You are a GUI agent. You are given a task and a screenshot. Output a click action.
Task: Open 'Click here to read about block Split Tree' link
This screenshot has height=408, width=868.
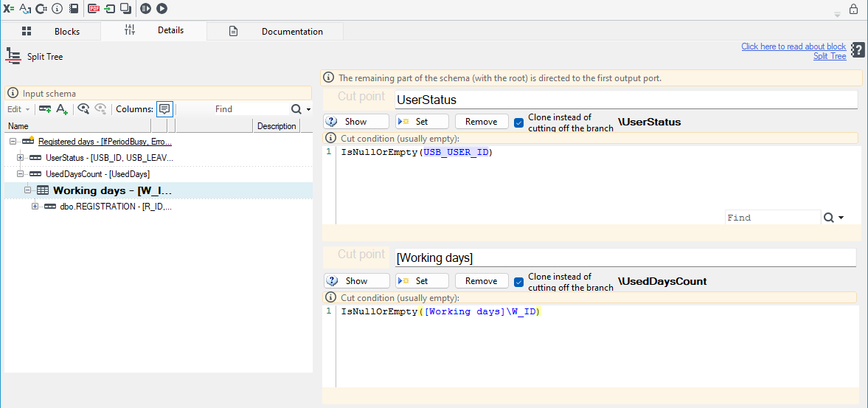pos(794,51)
